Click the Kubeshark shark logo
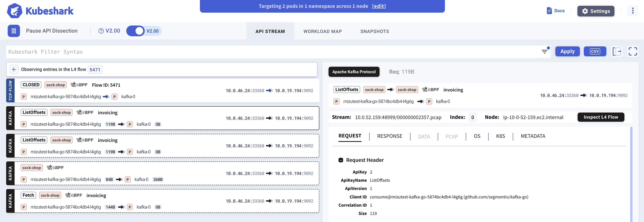The height and width of the screenshot is (222, 644). 15,11
